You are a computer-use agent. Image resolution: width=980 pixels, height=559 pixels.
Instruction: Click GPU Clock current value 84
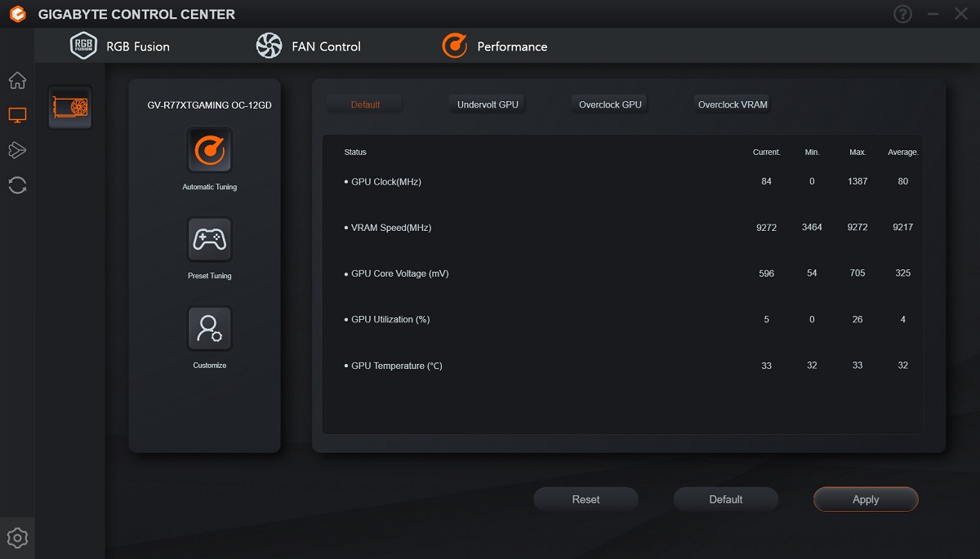[766, 181]
